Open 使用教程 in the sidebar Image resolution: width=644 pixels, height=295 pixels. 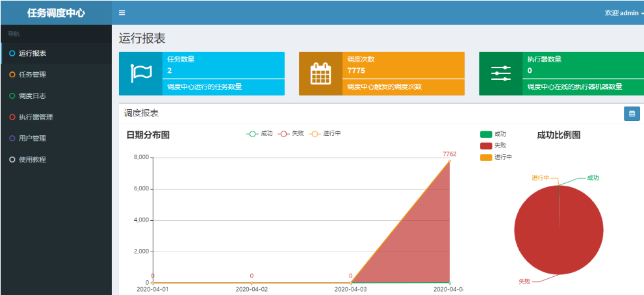pyautogui.click(x=32, y=160)
